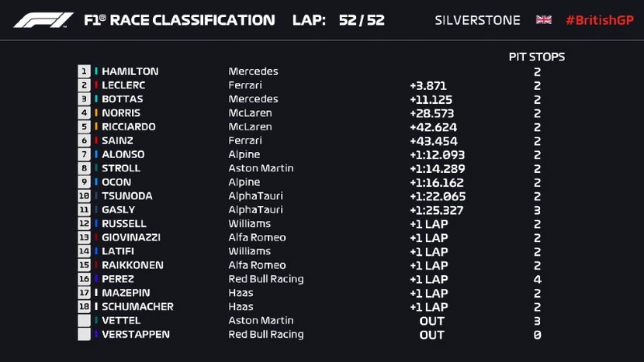Image resolution: width=644 pixels, height=362 pixels.
Task: Open the #BritishGP hashtag
Action: [x=600, y=20]
